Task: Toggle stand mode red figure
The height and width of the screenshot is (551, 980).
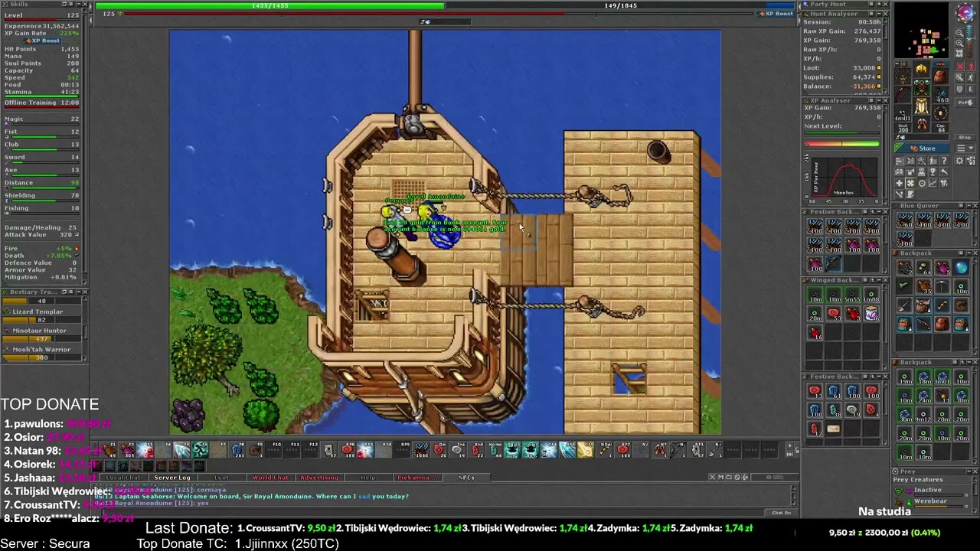Action: tap(971, 66)
